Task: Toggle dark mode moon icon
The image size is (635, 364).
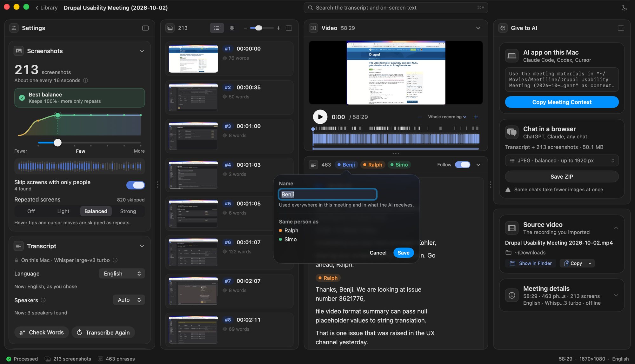Action: pyautogui.click(x=624, y=8)
